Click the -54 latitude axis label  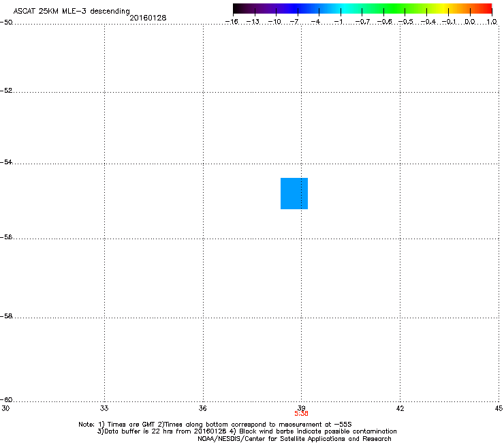[6, 162]
